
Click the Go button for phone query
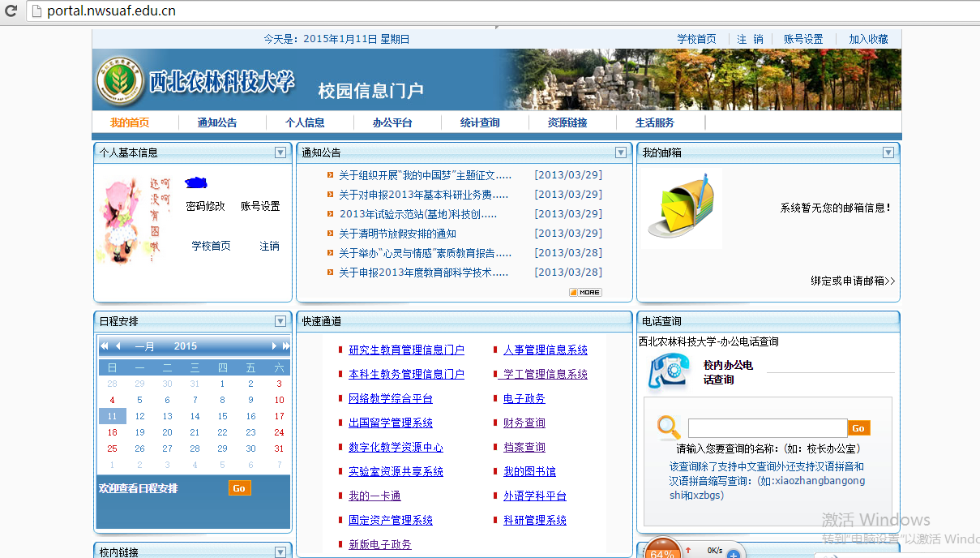click(x=858, y=427)
